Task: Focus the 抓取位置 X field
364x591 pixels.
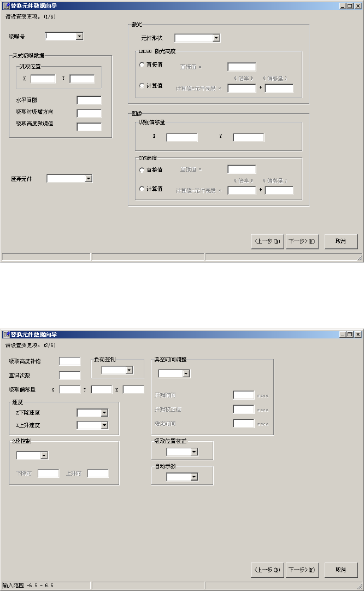Action: 43,79
